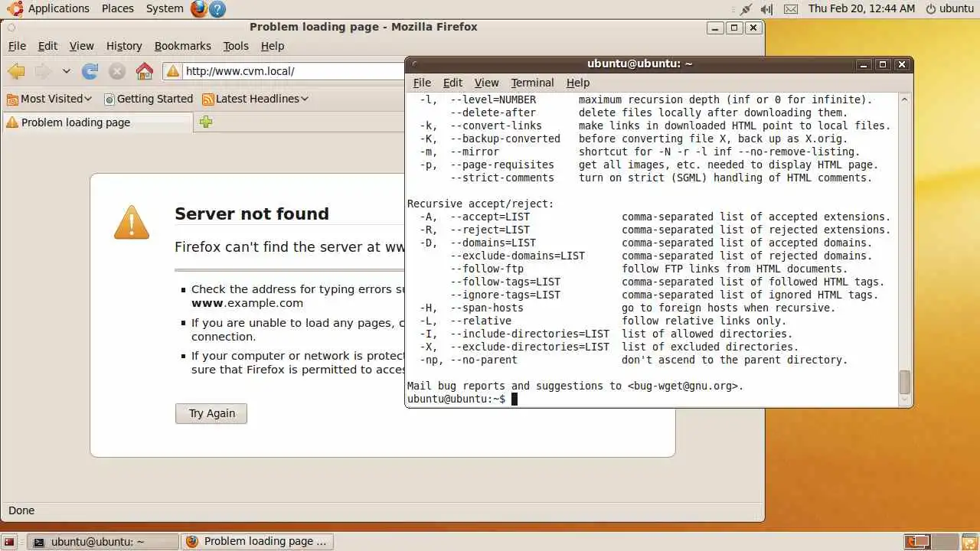This screenshot has width=980, height=551.
Task: Switch to ubuntu@ubuntu terminal taskbar button
Action: point(102,541)
